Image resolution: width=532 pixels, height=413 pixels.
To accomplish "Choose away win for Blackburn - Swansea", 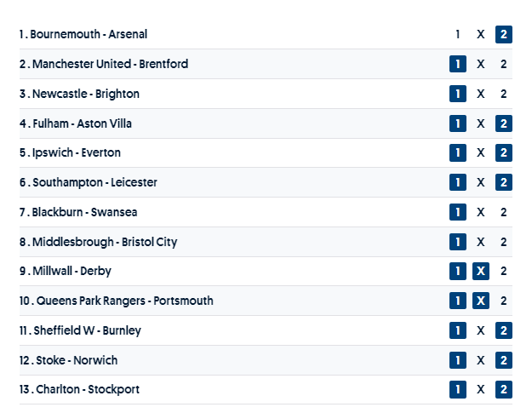I will pyautogui.click(x=504, y=212).
